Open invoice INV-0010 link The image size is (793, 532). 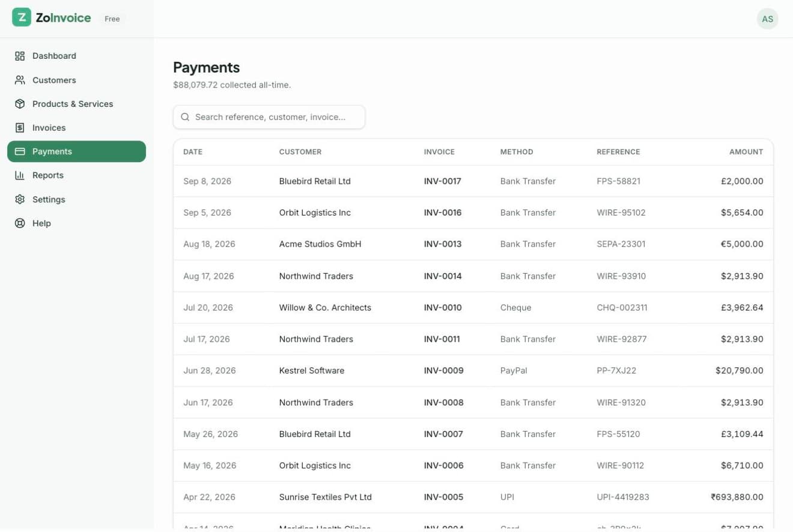[x=443, y=307]
